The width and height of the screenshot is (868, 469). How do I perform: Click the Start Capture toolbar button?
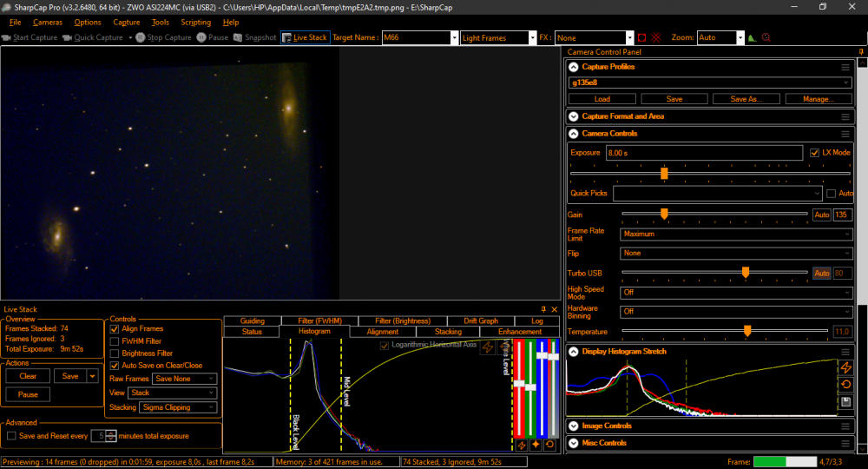point(30,37)
